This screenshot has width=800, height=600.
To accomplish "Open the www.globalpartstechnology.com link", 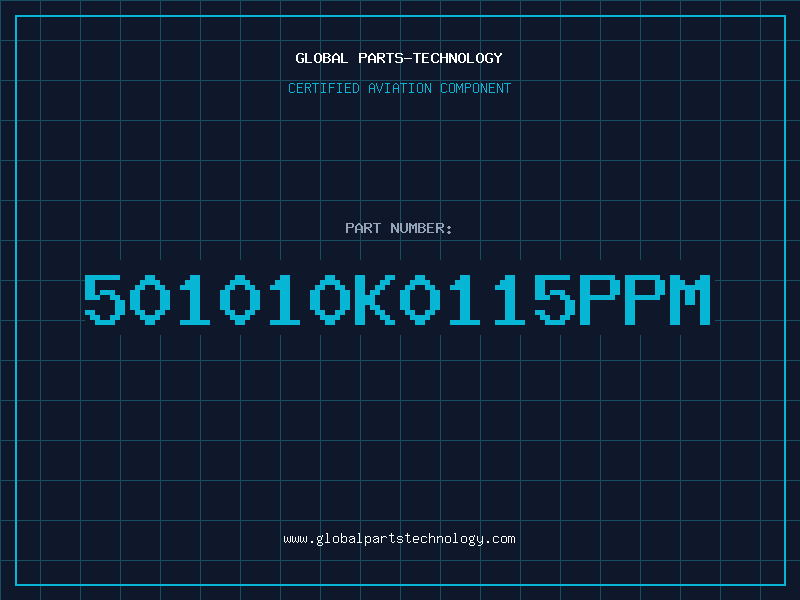I will (399, 539).
